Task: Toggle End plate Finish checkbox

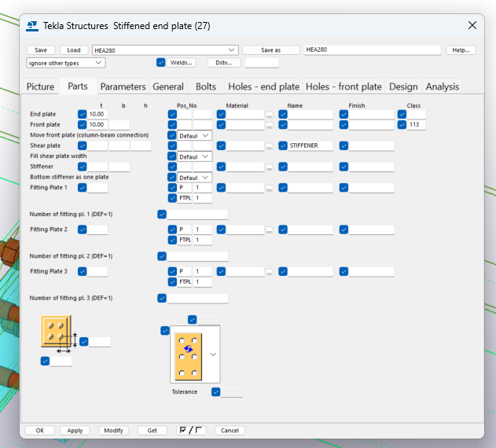Action: 344,114
